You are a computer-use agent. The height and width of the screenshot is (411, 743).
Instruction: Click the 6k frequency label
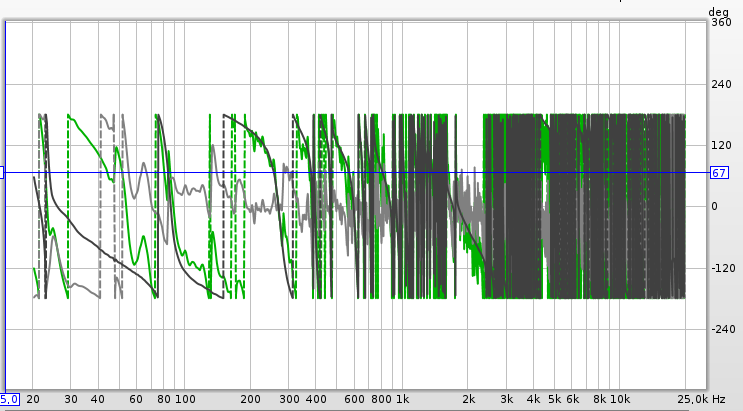(x=572, y=399)
